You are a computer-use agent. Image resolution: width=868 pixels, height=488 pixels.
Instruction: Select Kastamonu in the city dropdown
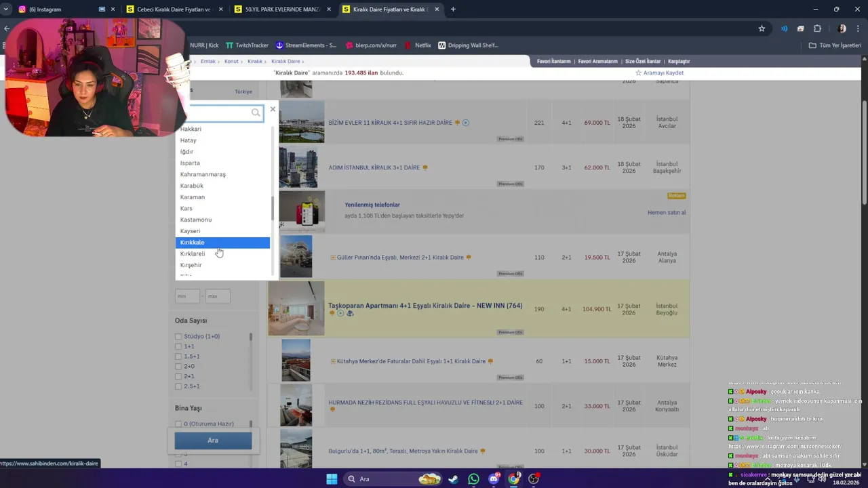tap(222, 220)
